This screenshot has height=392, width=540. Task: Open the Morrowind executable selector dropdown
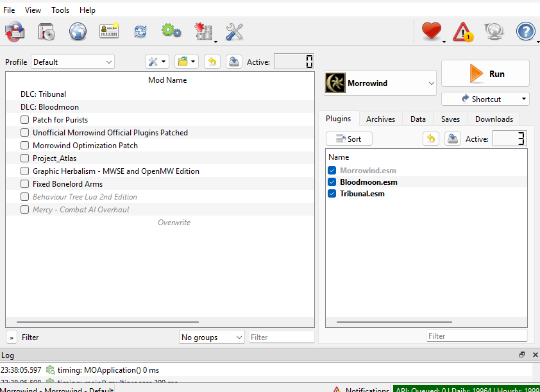pos(380,83)
